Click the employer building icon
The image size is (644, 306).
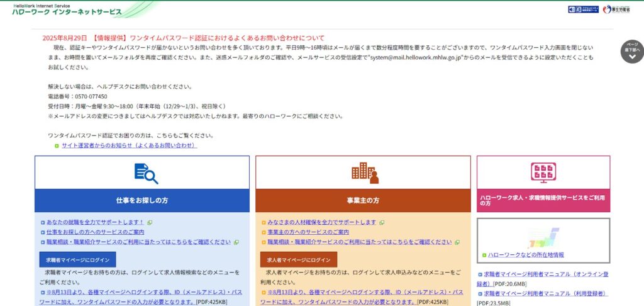pos(365,173)
